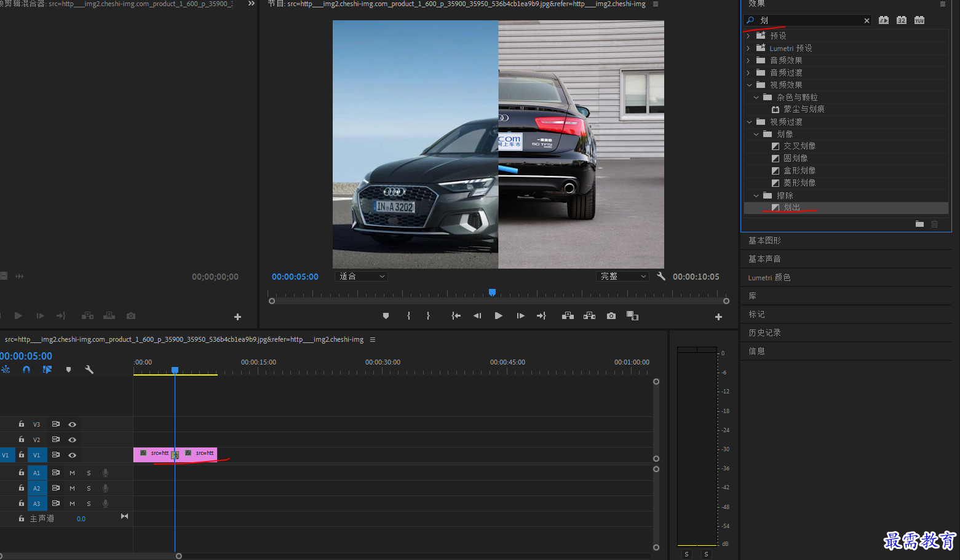
Task: Click program monitor playhead on scrubber
Action: click(x=492, y=293)
